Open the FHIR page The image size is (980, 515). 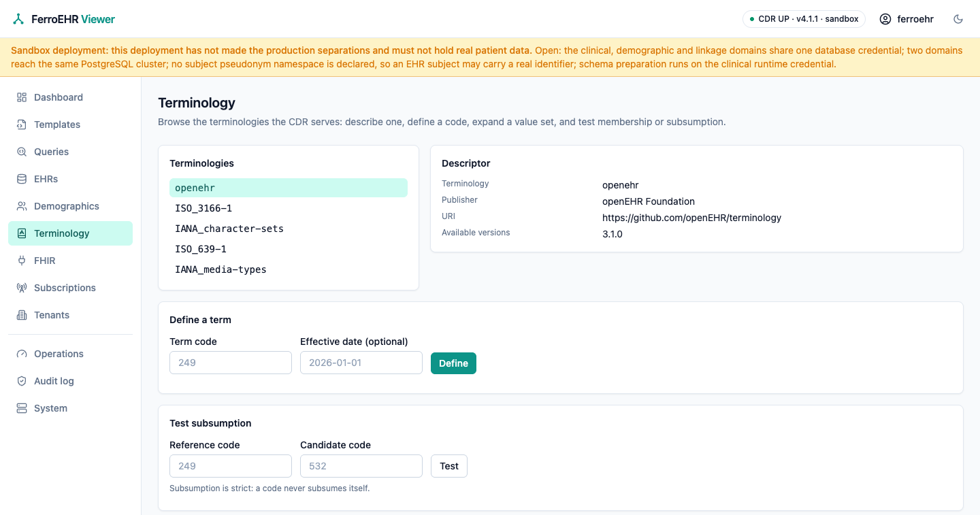point(70,261)
